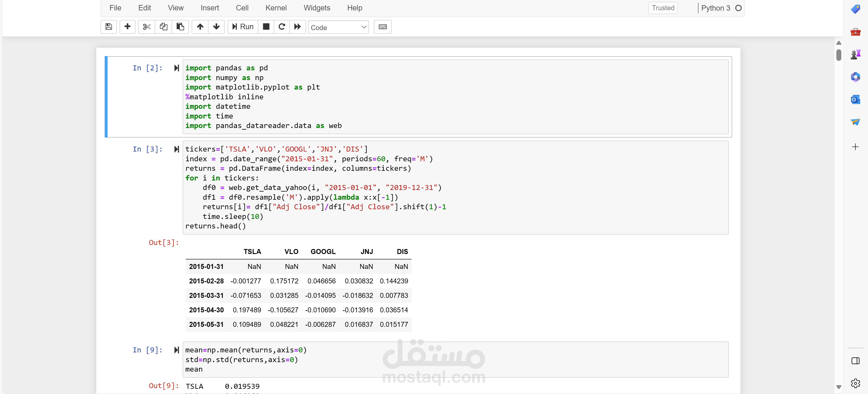The height and width of the screenshot is (394, 868).
Task: Click into the imports code cell In [2]
Action: [x=455, y=97]
